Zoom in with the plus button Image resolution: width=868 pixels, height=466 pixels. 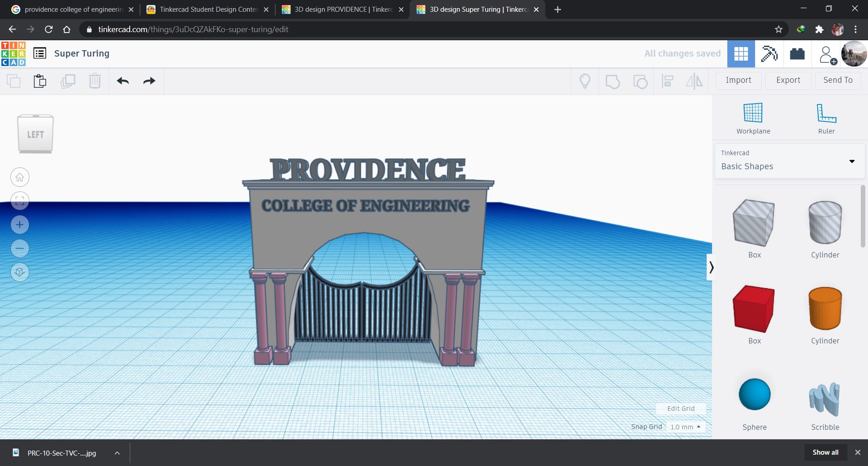pos(20,225)
